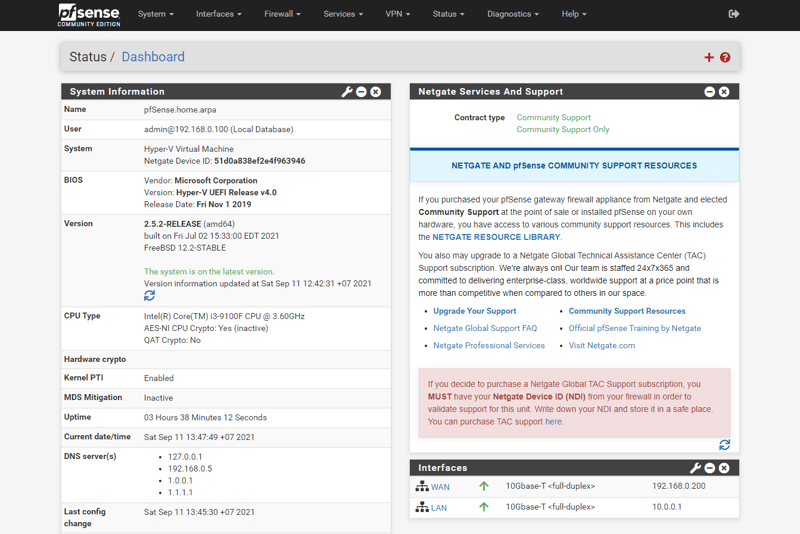Minimize the Netgate Services And Support widget
The width and height of the screenshot is (800, 534).
click(x=709, y=91)
